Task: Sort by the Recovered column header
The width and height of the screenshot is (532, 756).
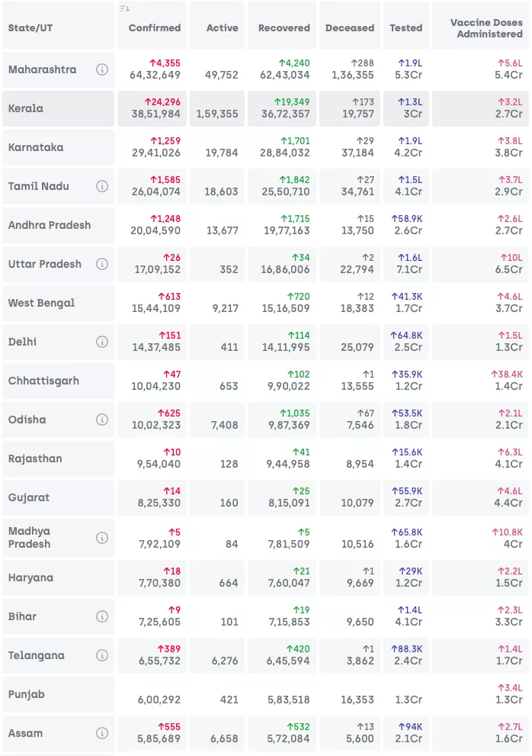Action: [284, 28]
